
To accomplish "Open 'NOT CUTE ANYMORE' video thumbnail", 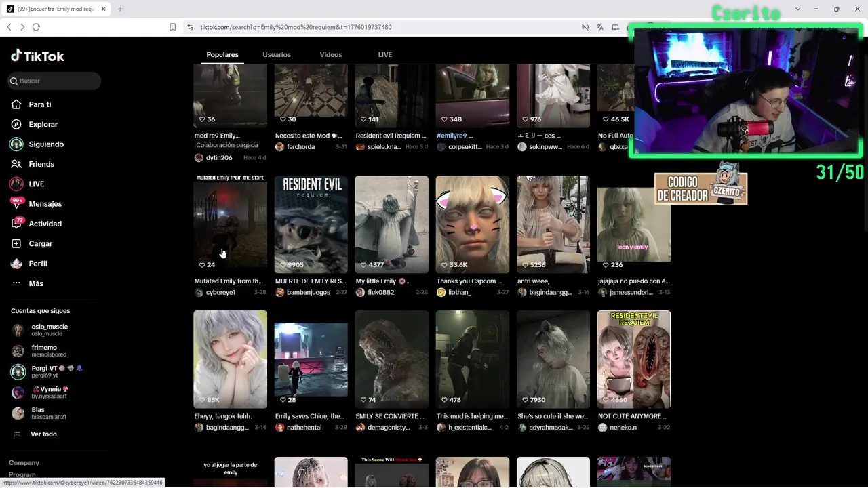I will (x=633, y=359).
